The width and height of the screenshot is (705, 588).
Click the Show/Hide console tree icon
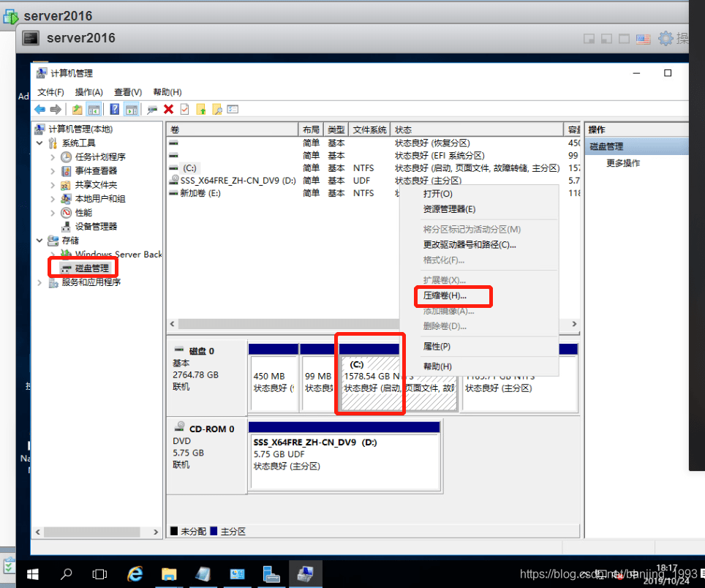click(94, 110)
